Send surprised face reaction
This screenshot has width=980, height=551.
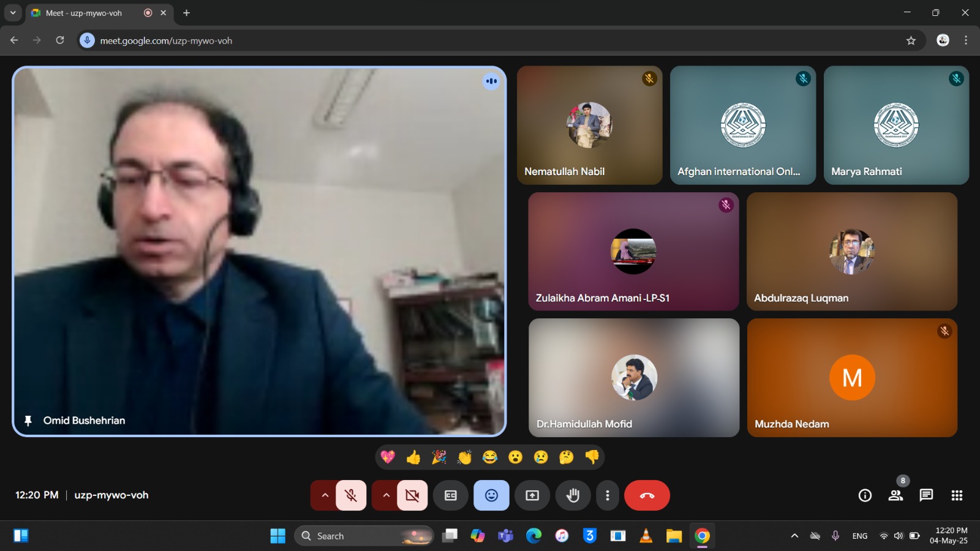[516, 457]
